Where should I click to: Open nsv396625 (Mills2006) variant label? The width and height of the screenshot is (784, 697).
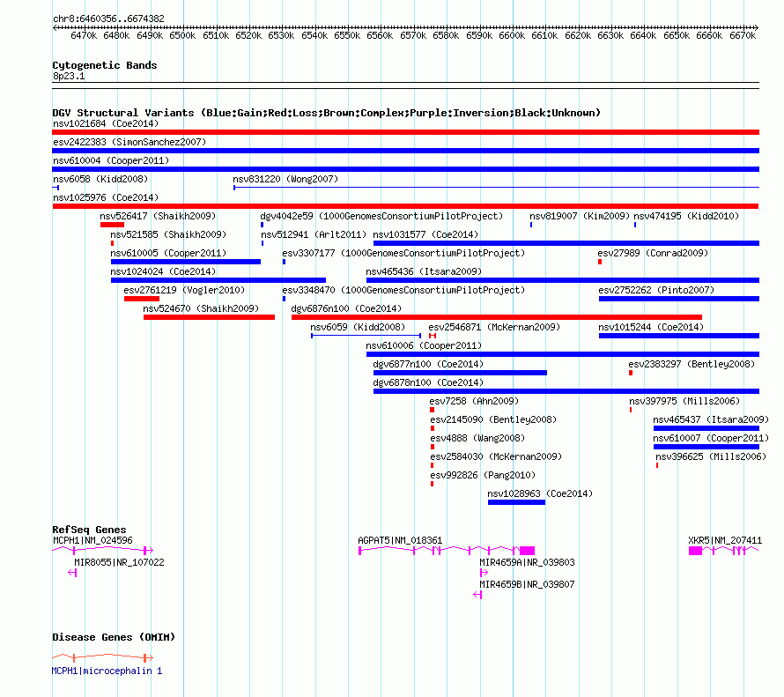click(x=711, y=456)
